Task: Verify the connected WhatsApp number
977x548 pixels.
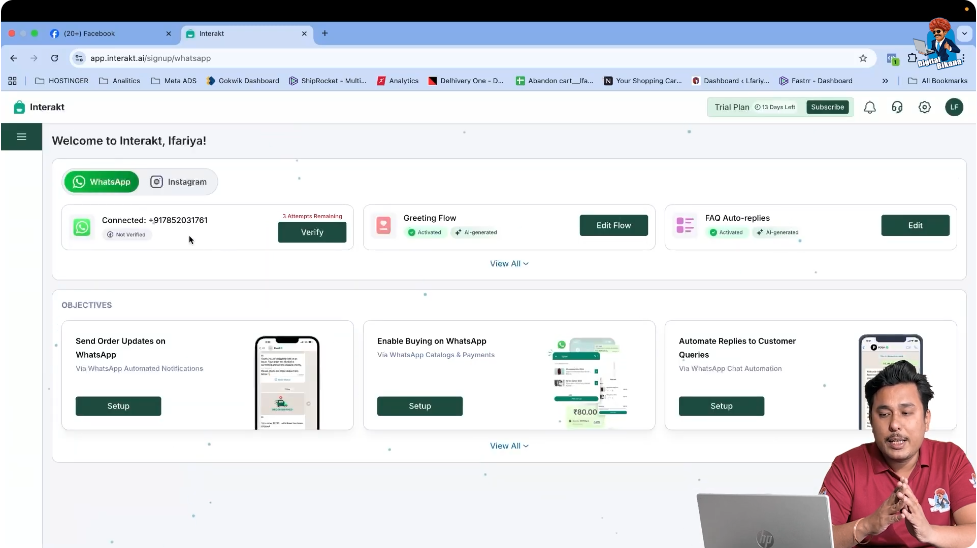Action: pyautogui.click(x=312, y=232)
